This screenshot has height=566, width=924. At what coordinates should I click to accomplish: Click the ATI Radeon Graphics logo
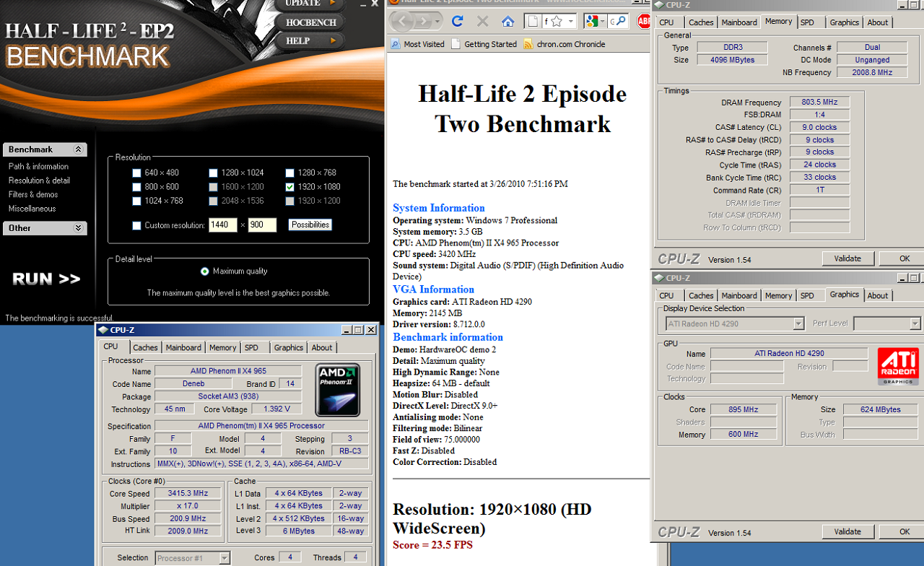point(897,367)
